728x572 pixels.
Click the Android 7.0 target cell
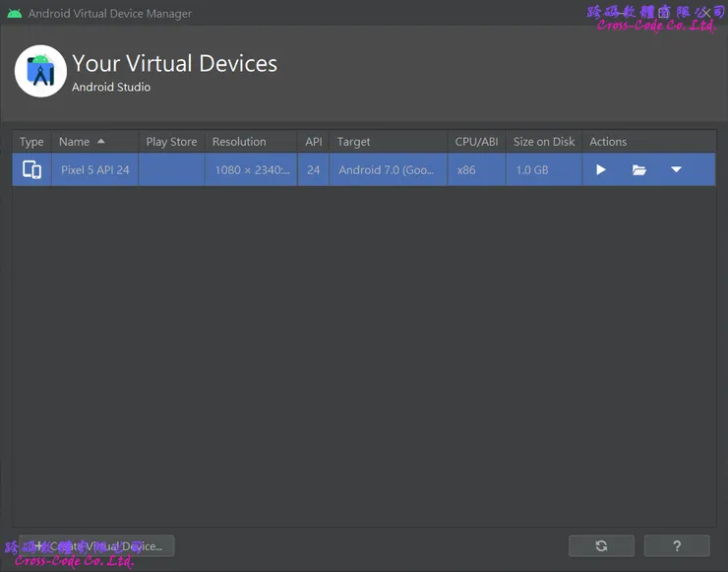point(386,170)
